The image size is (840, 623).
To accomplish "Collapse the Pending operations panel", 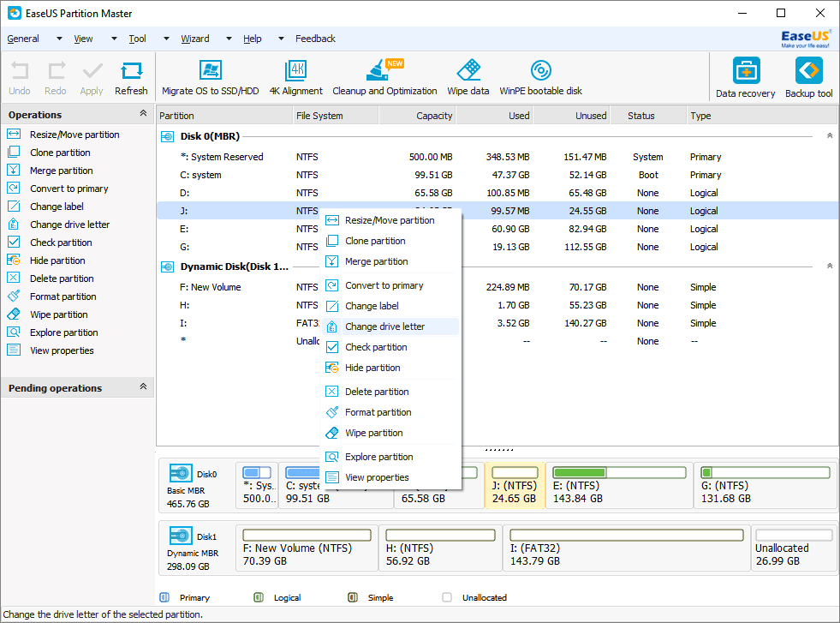I will coord(143,386).
